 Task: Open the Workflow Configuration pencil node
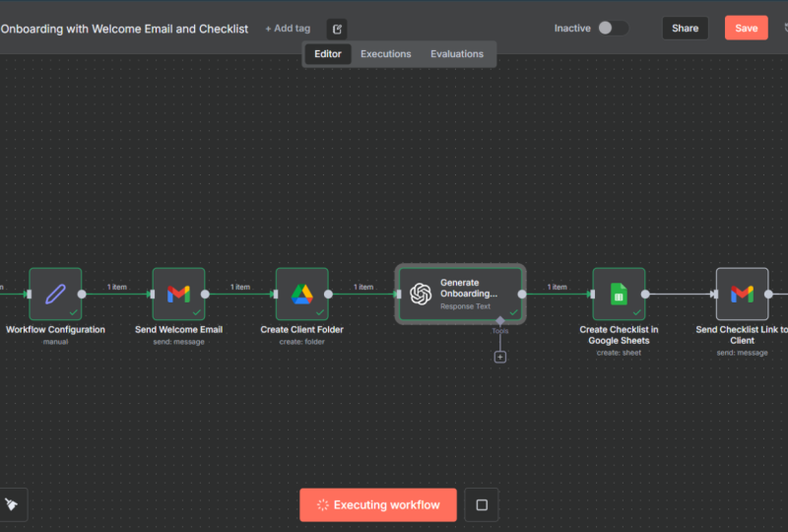point(55,295)
